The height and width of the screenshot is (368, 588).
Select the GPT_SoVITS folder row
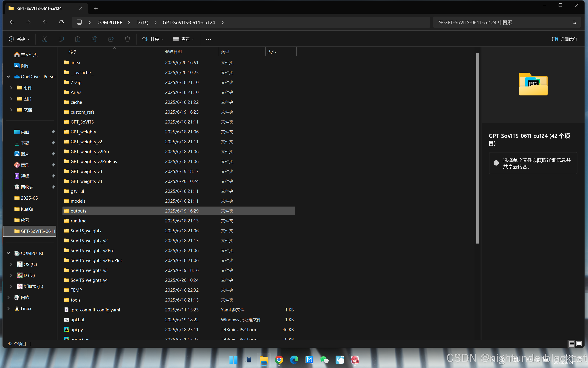pos(179,122)
